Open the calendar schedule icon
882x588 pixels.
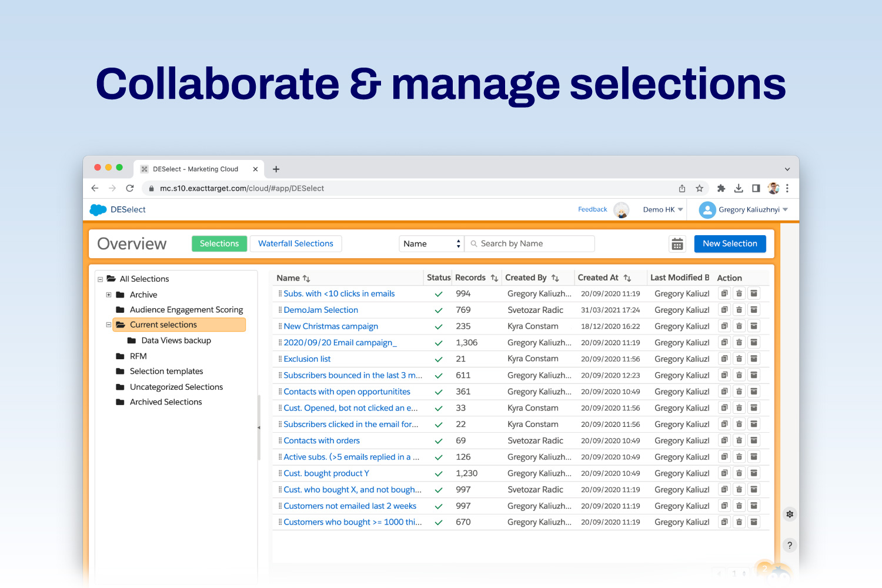(x=677, y=244)
